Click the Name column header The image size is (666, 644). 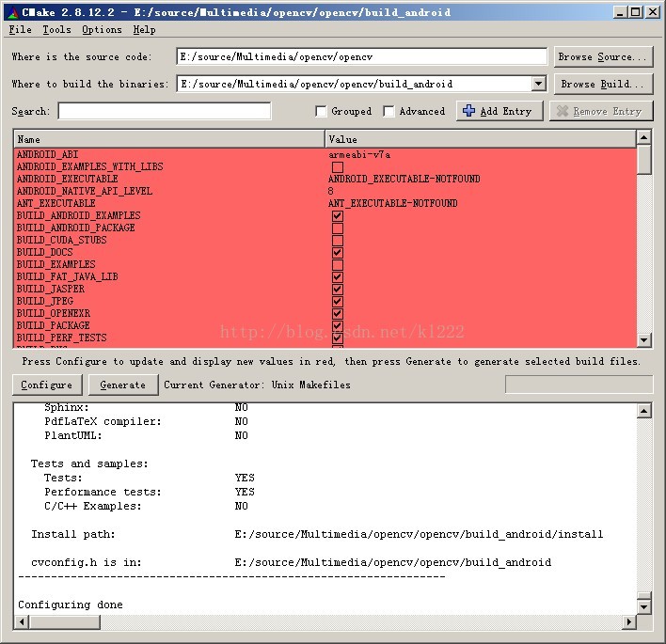(x=169, y=140)
